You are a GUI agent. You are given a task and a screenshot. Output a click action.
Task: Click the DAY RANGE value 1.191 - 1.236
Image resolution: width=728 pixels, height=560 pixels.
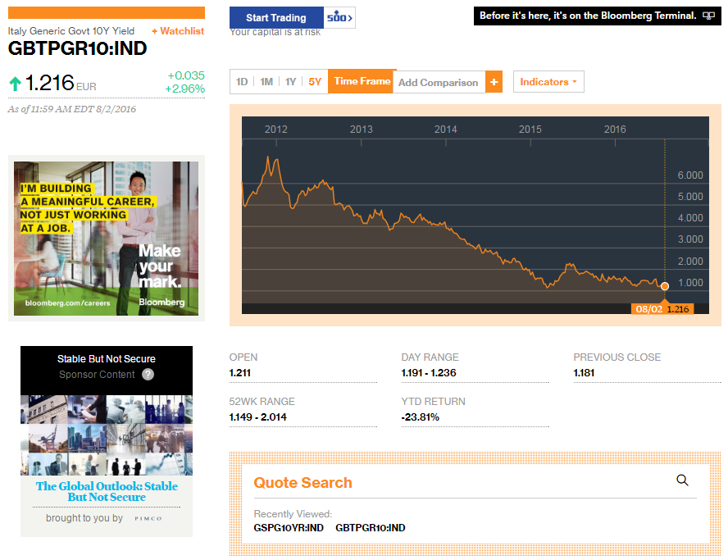pyautogui.click(x=429, y=373)
